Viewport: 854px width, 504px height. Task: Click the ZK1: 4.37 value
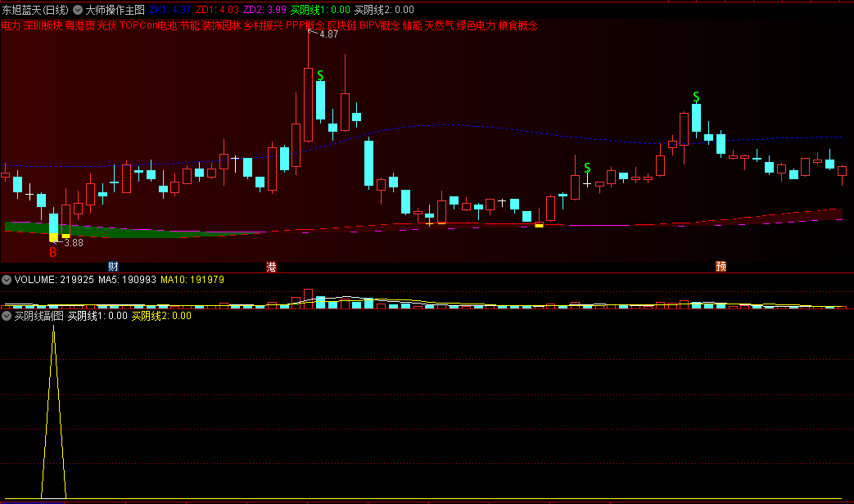pos(170,10)
